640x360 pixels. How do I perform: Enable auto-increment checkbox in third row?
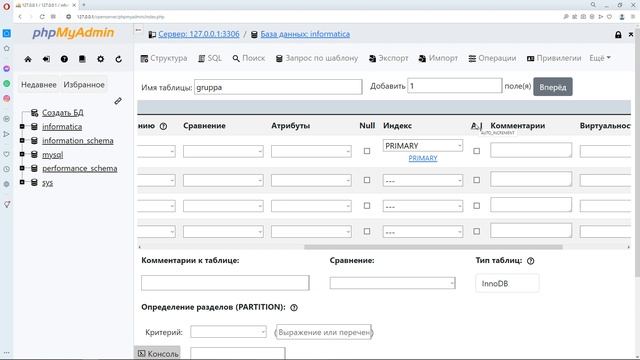476,206
